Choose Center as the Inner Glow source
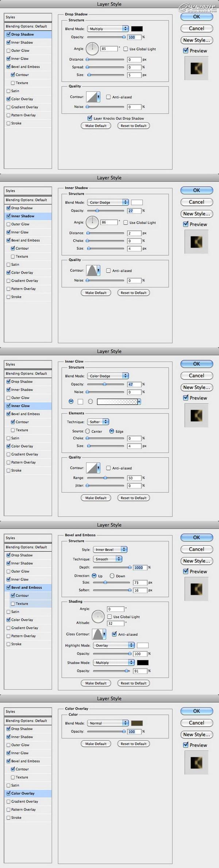 [88, 431]
